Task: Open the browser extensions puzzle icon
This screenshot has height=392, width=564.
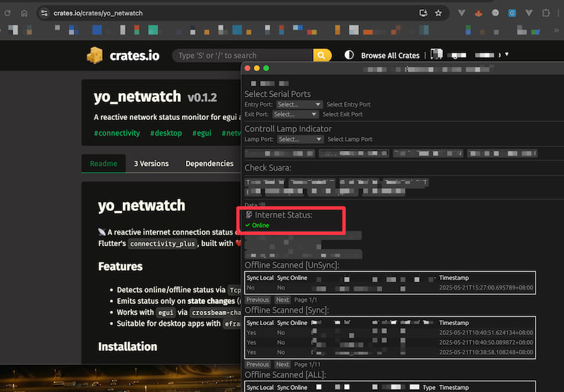Action: click(546, 13)
